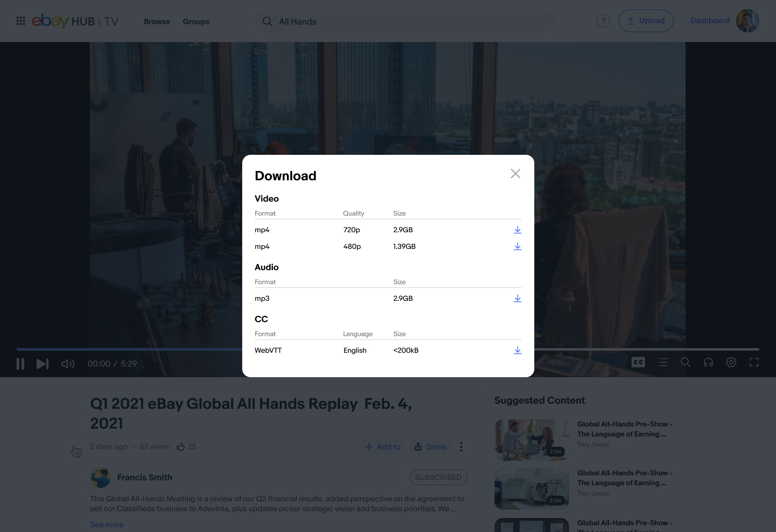
Task: Open the three-dot more options menu
Action: [x=461, y=447]
